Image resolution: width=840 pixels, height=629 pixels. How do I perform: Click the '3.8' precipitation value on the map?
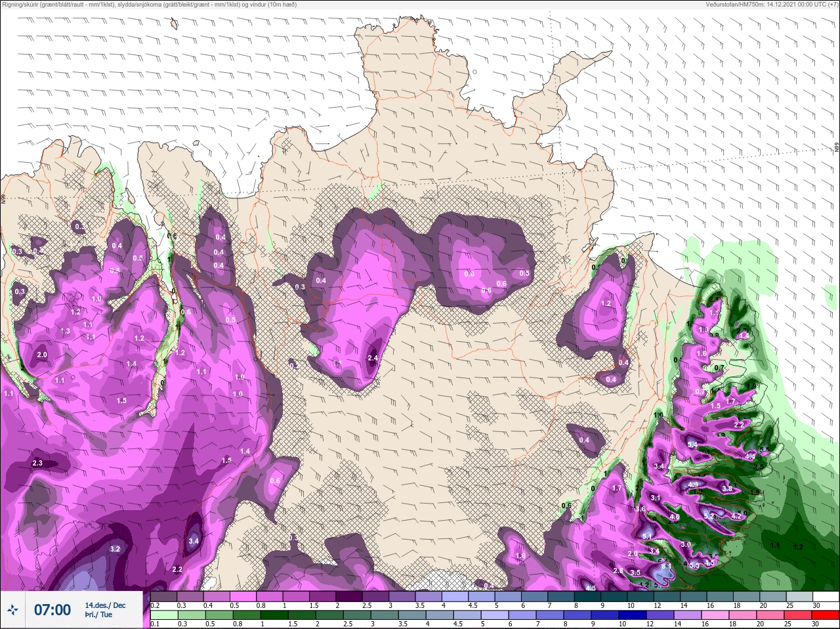[x=727, y=488]
